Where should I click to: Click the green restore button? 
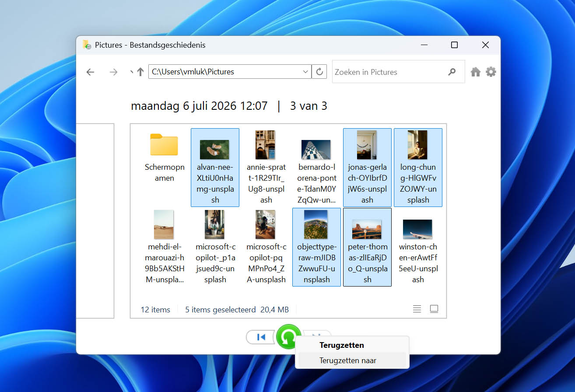[288, 336]
